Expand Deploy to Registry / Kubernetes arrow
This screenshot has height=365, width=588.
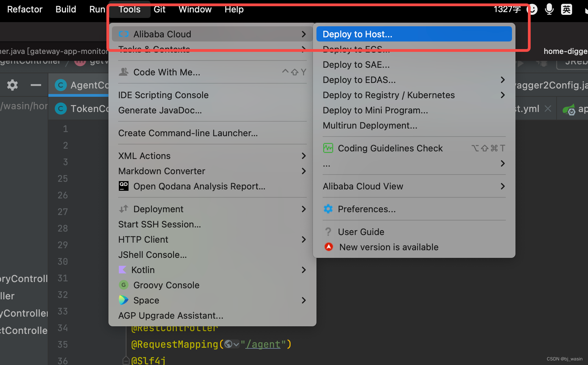(x=503, y=95)
